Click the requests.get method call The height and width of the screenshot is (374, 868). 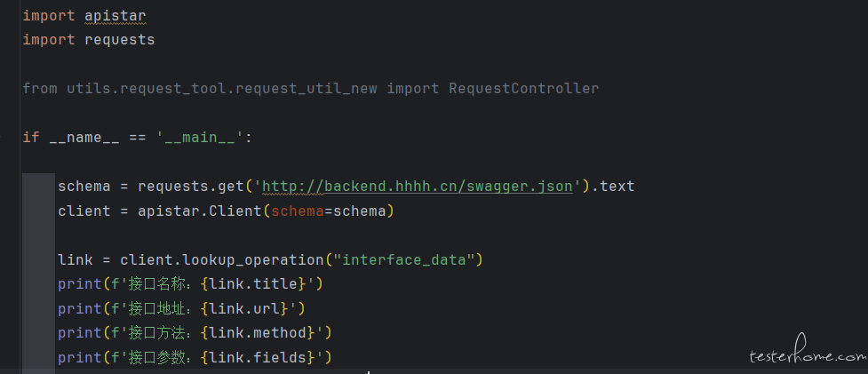click(191, 187)
